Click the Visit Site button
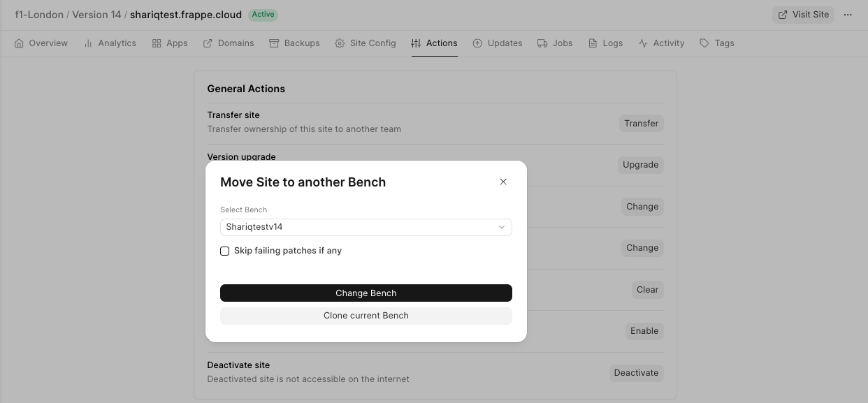 tap(803, 15)
